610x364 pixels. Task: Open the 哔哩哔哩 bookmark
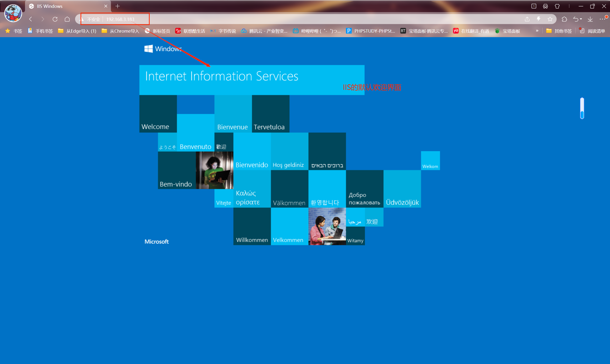(x=317, y=31)
